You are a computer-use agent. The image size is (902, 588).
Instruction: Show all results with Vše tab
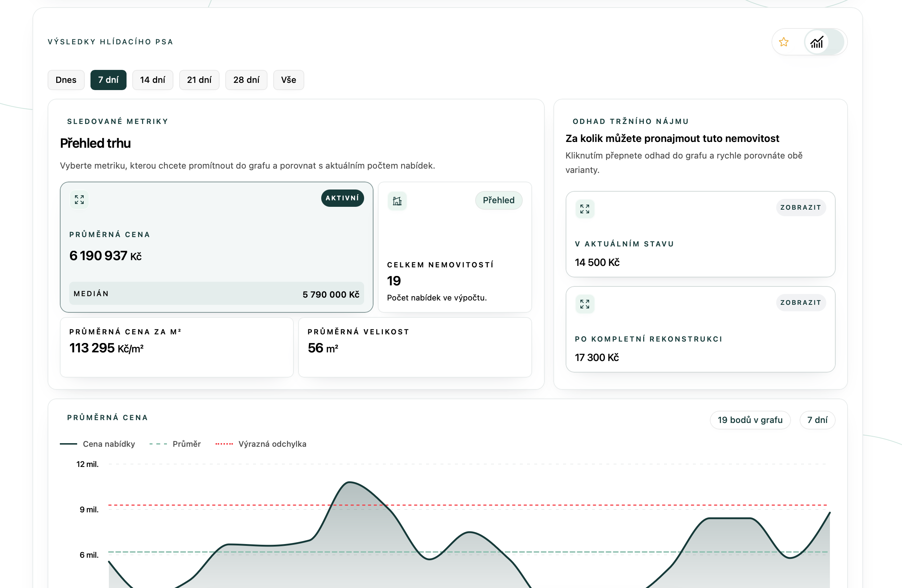pos(289,80)
